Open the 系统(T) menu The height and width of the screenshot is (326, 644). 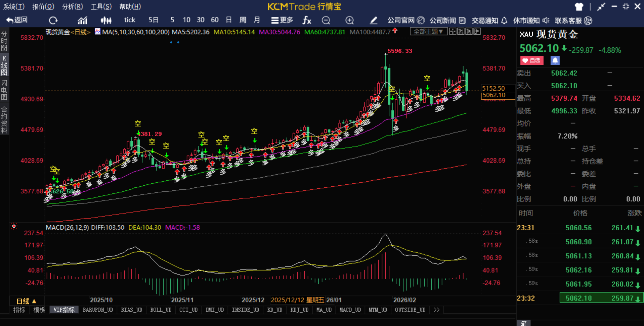pyautogui.click(x=14, y=6)
